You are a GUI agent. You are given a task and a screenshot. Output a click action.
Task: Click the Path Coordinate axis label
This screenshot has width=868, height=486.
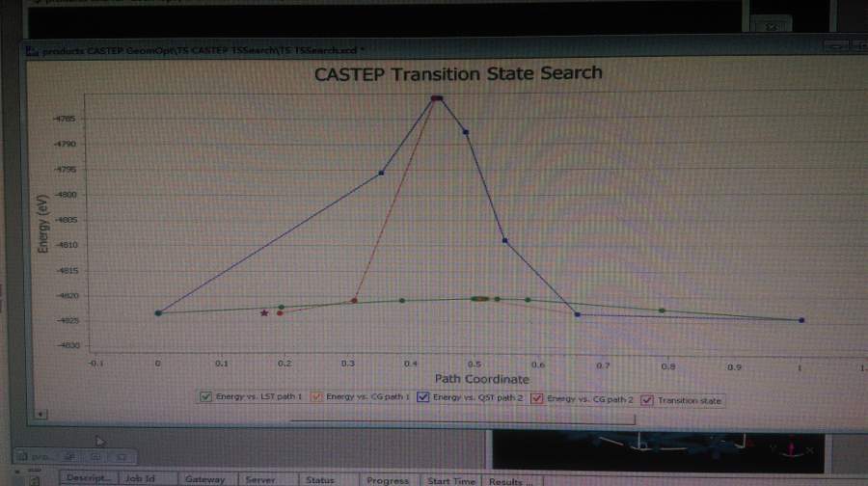pyautogui.click(x=481, y=379)
